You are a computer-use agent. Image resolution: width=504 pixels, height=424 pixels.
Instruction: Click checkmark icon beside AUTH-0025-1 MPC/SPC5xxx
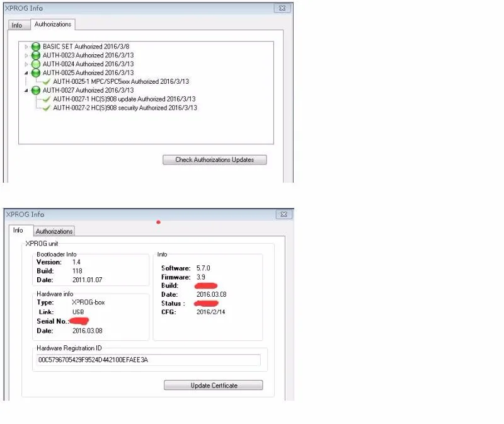[x=47, y=82]
